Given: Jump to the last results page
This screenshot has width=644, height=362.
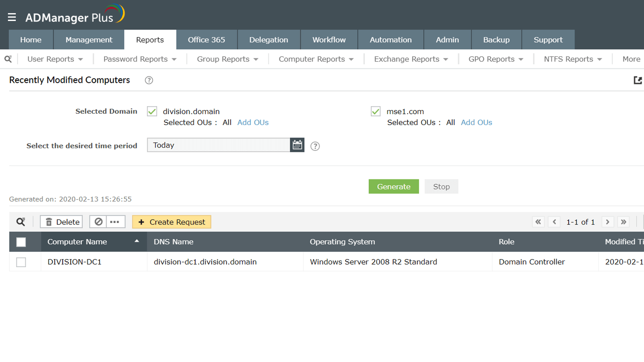Looking at the screenshot, I should 623,222.
